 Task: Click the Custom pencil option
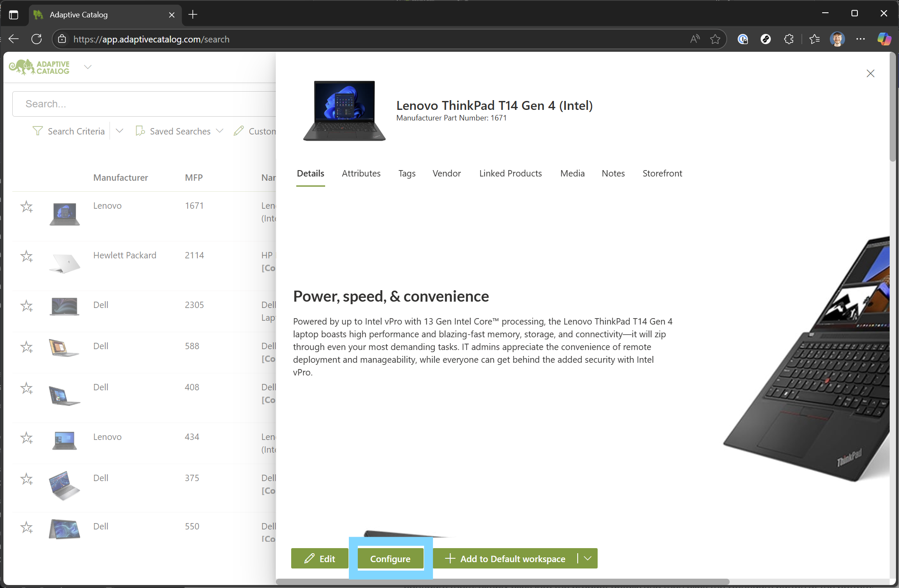point(255,131)
